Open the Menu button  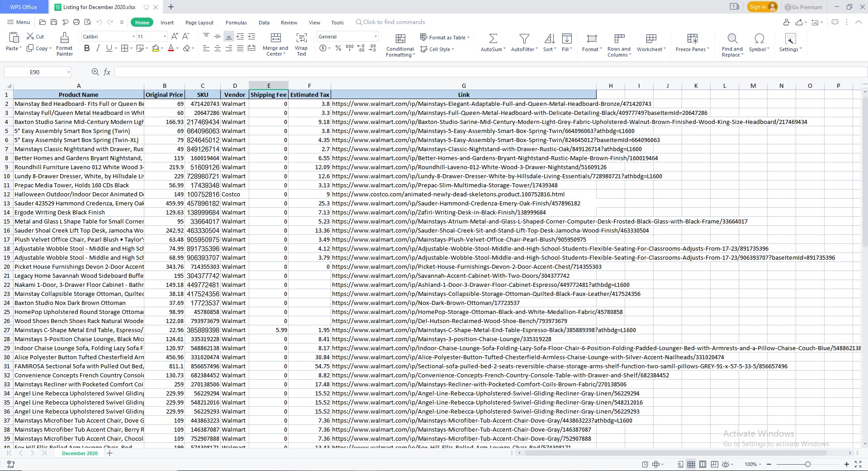pyautogui.click(x=19, y=22)
